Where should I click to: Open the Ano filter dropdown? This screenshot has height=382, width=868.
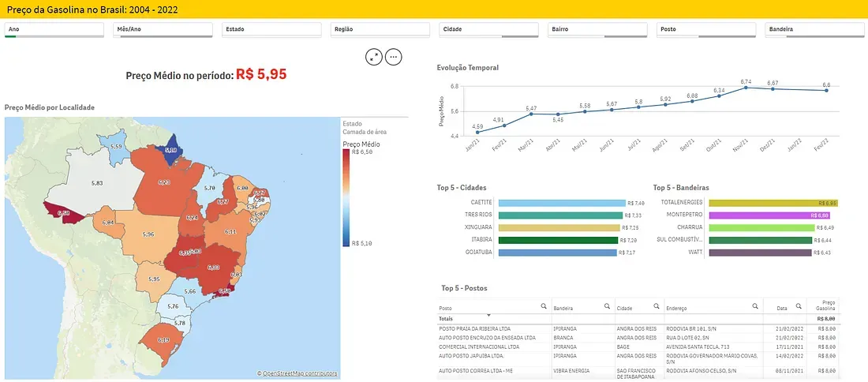[54, 29]
